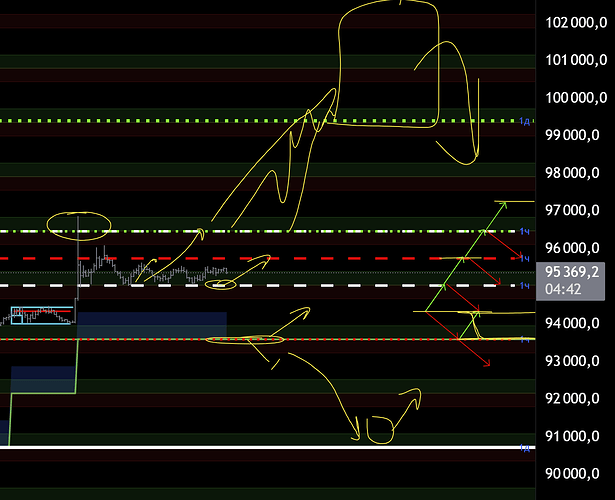Image resolution: width=615 pixels, height=500 pixels.
Task: Select the small yellow circle near 91 000
Action: (380, 431)
